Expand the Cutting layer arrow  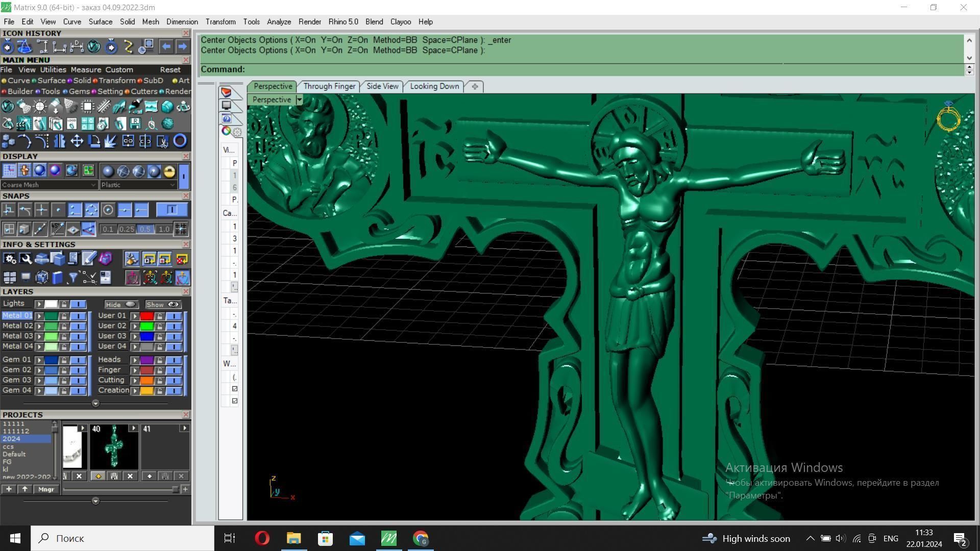tap(135, 381)
